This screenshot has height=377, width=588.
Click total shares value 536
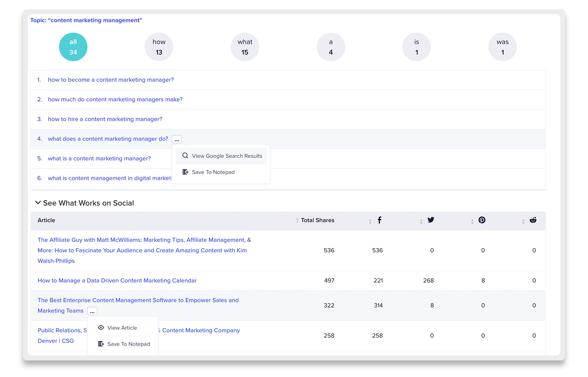329,250
